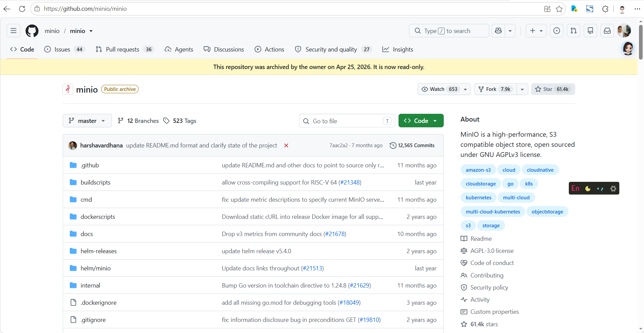Image resolution: width=644 pixels, height=333 pixels.
Task: Click the browser back arrow
Action: (7, 9)
